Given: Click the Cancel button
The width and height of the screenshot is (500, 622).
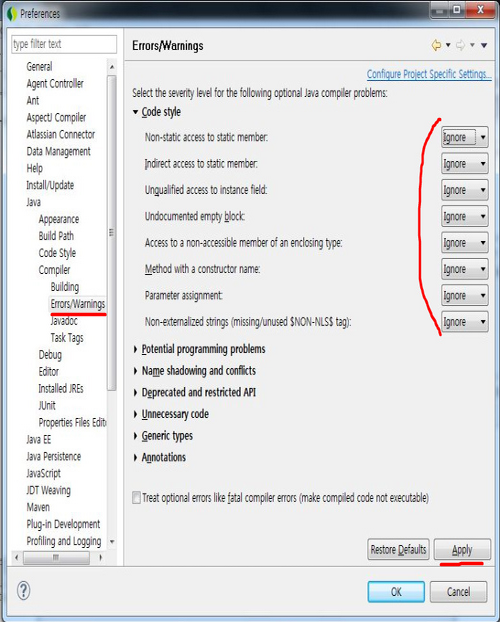Looking at the screenshot, I should tap(458, 592).
